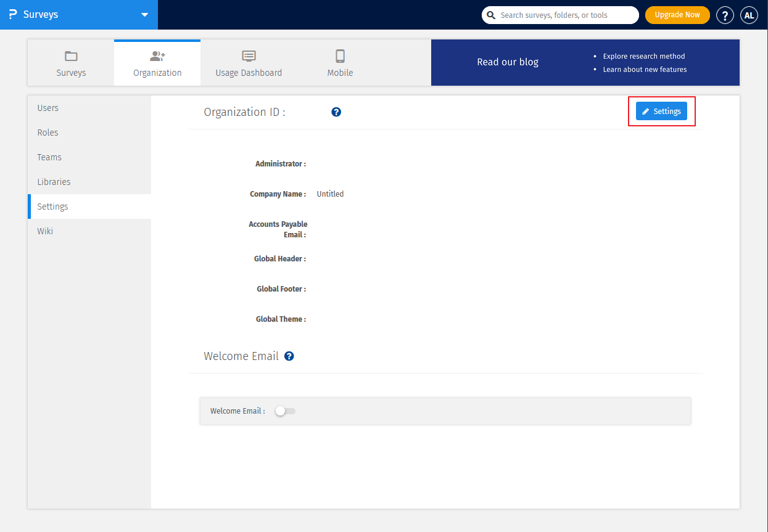Click the pencil icon on Settings button
The width and height of the screenshot is (768, 532).
click(x=646, y=112)
